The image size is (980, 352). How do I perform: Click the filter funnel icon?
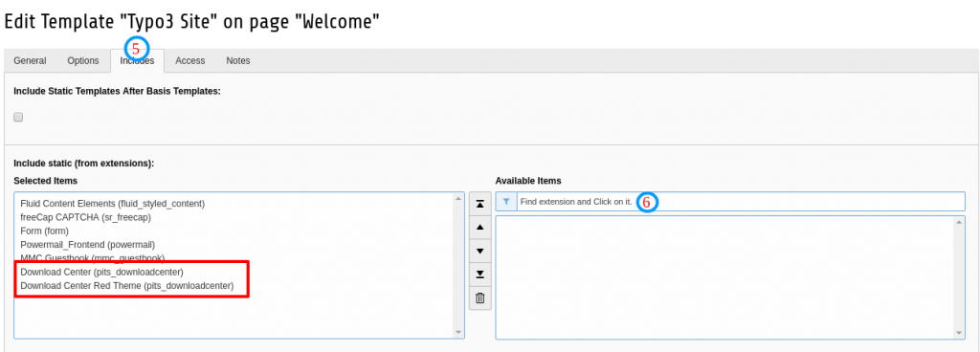point(506,202)
